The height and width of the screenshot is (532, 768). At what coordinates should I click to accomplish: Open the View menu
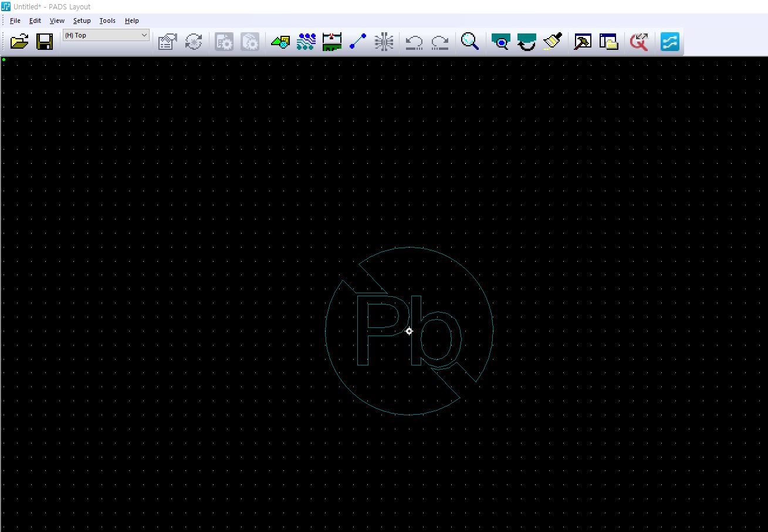57,21
